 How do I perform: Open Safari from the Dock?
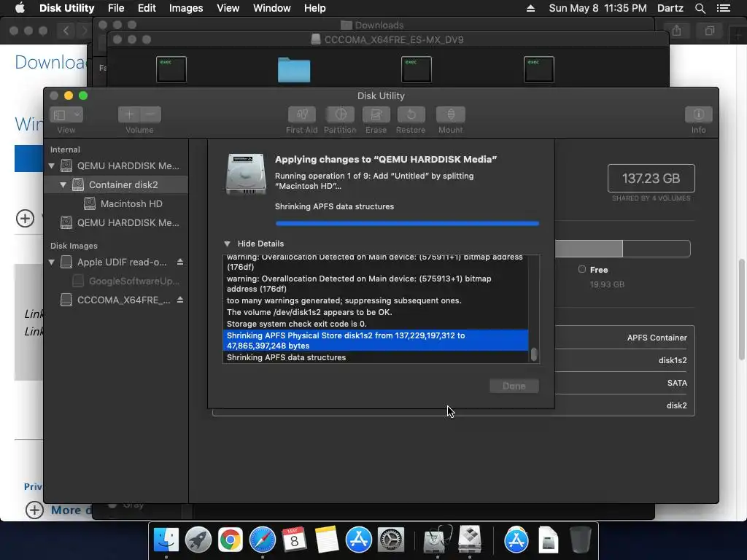pyautogui.click(x=263, y=540)
